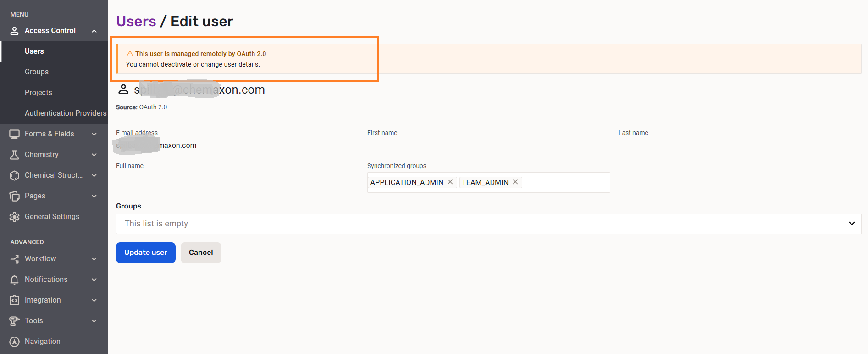This screenshot has height=354, width=868.
Task: Open Authentication Providers menu item
Action: 65,113
